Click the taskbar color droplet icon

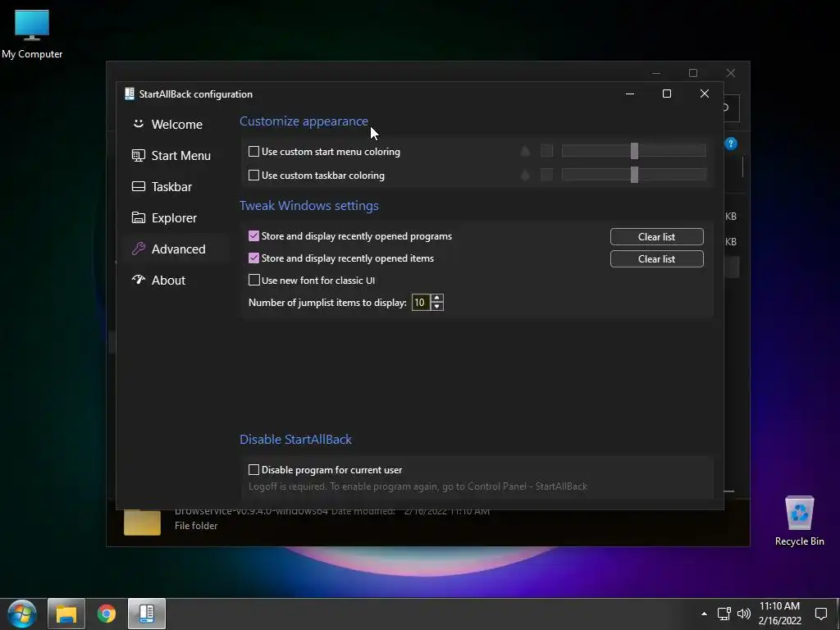(x=525, y=175)
